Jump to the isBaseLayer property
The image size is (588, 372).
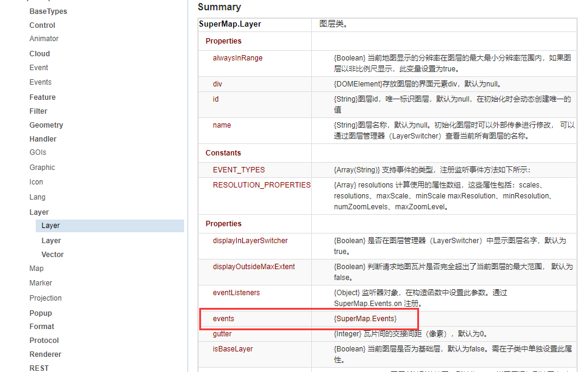233,349
